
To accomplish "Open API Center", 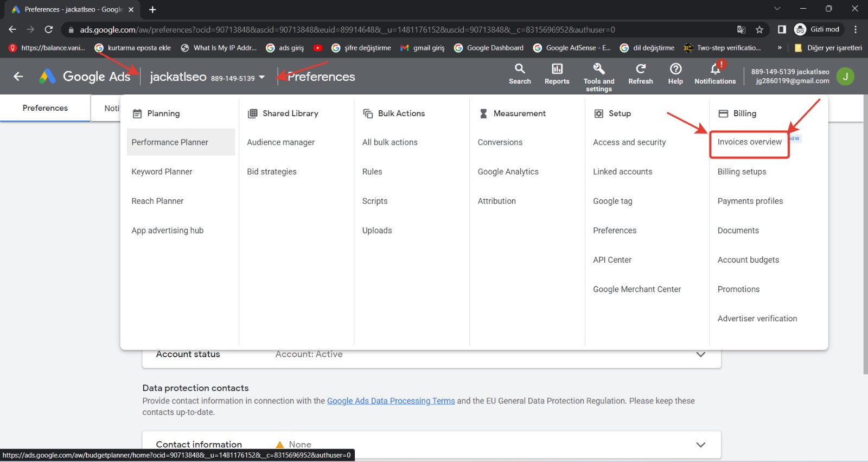I will point(612,260).
